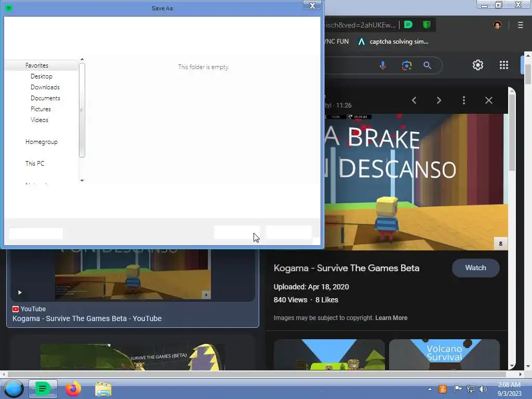This screenshot has height=399, width=532.
Task: Close the Save As dialog
Action: tap(312, 5)
